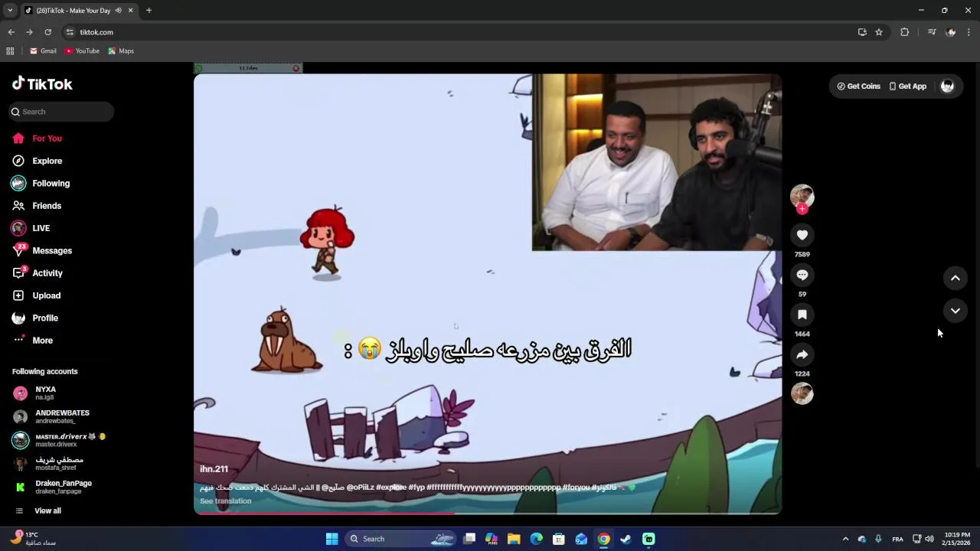Like the video with the heart icon
The height and width of the screenshot is (551, 980).
(802, 235)
